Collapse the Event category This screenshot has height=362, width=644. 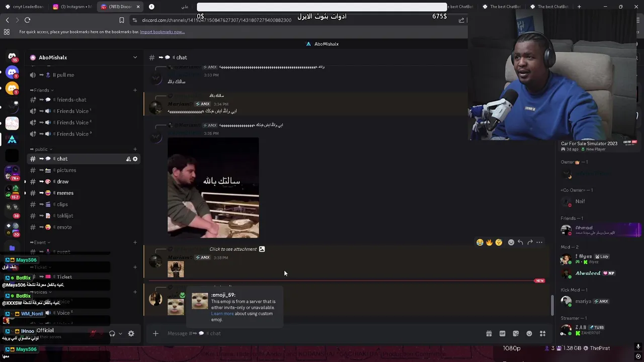(x=40, y=242)
